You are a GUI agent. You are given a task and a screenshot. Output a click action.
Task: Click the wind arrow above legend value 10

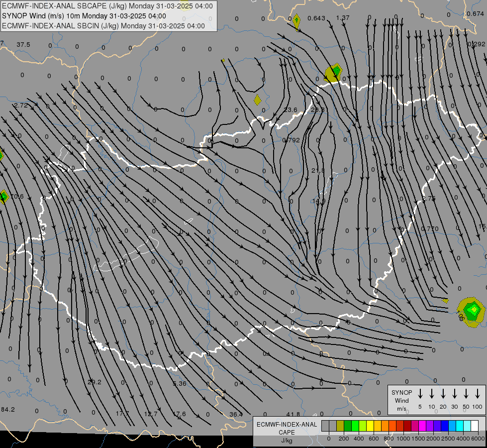click(432, 394)
